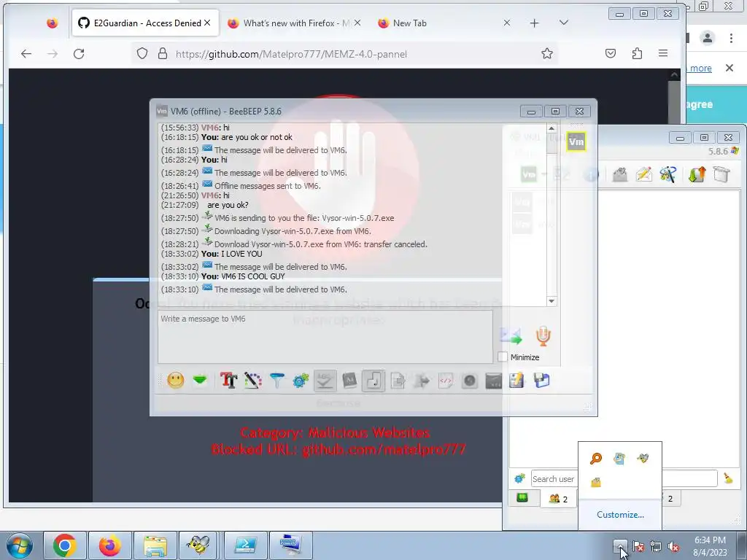Image resolution: width=747 pixels, height=560 pixels.
Task: Click the on-screen keyboard taskbar icon
Action: click(290, 545)
